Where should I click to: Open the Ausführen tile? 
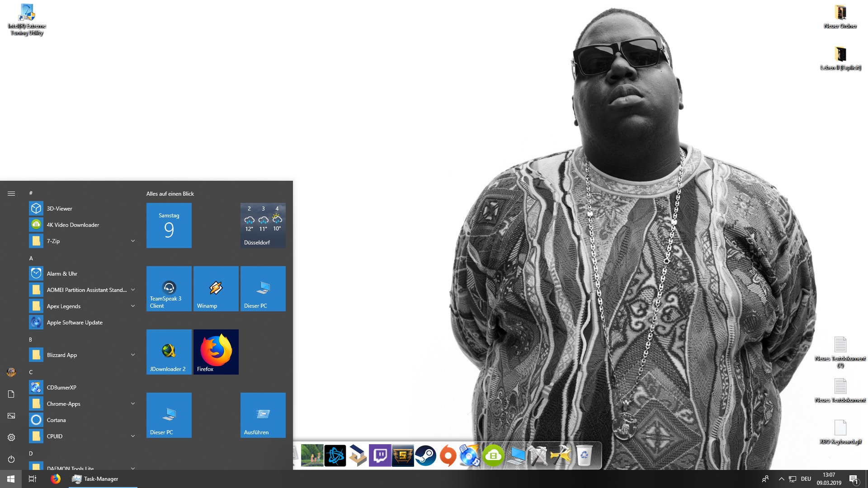click(x=263, y=415)
